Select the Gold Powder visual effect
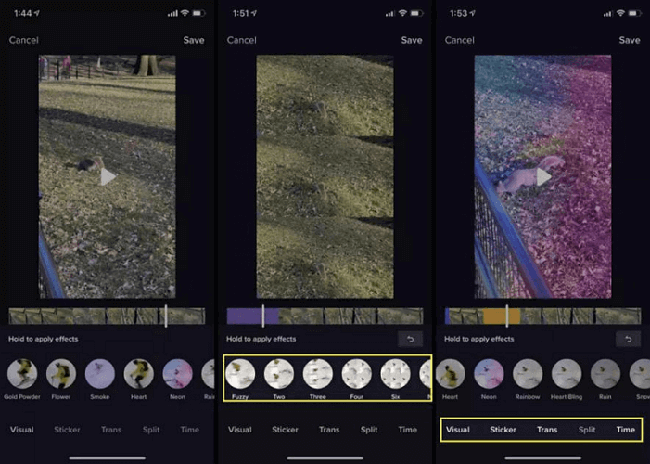The image size is (650, 464). pos(22,374)
